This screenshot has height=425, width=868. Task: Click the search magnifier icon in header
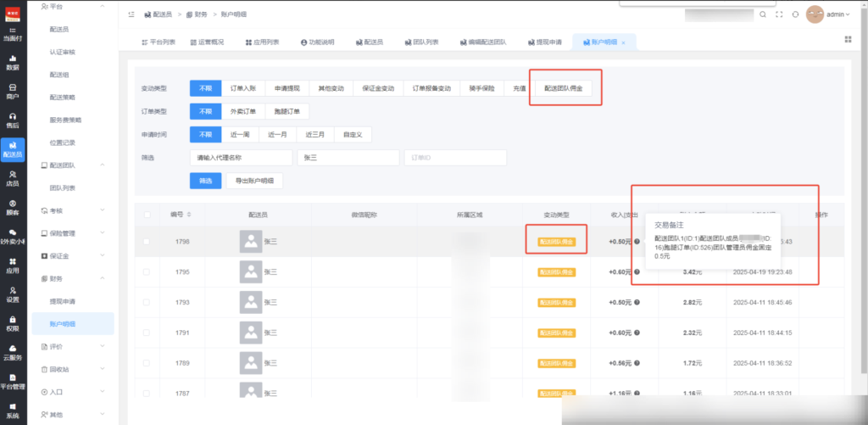(x=762, y=14)
